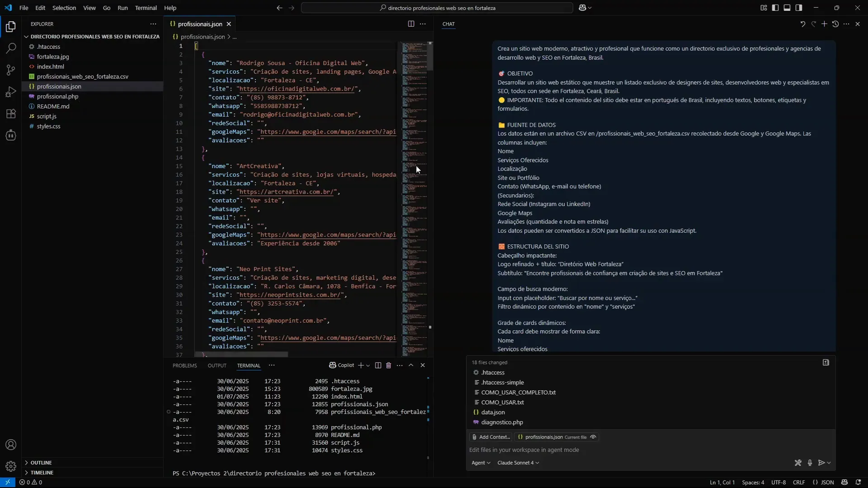868x488 pixels.
Task: Activate the microphone icon for voice chat
Action: pos(810,463)
